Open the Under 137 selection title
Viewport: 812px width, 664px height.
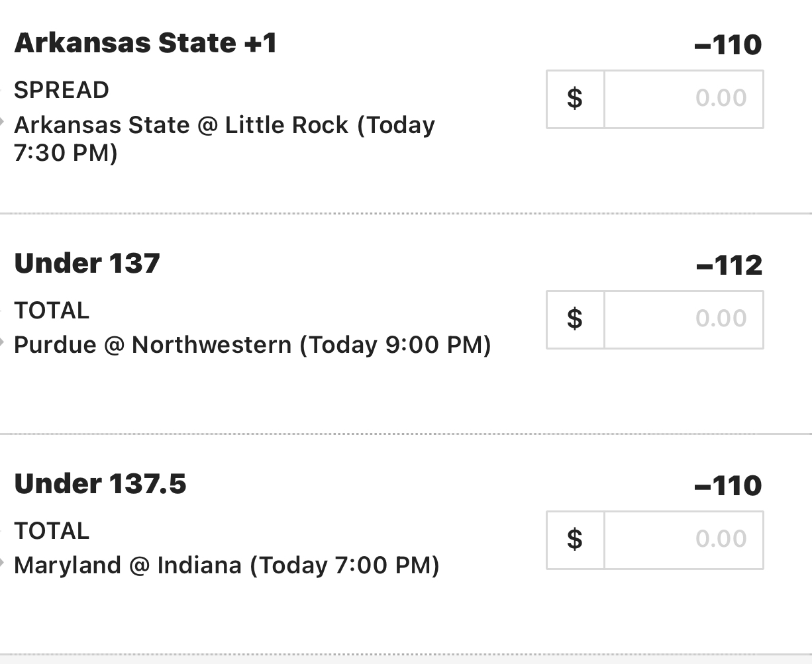87,263
